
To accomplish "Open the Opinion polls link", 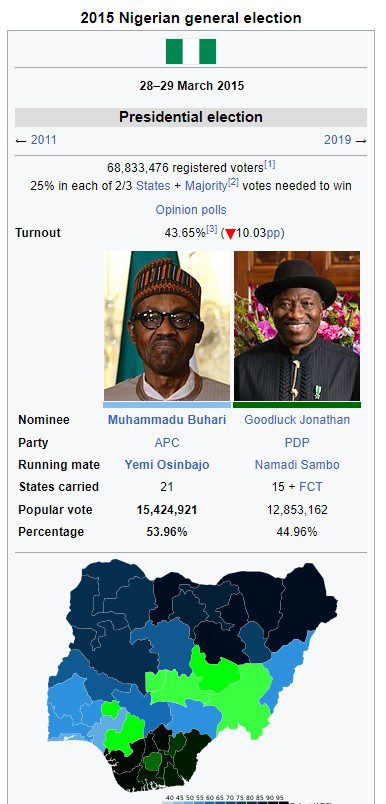I will point(191,210).
